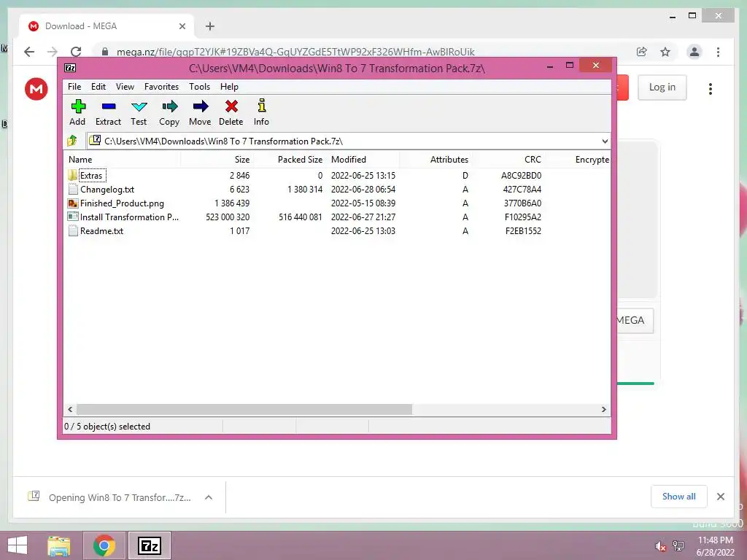Open Windows Start button
Viewport: 747px width, 560px height.
pos(18,545)
